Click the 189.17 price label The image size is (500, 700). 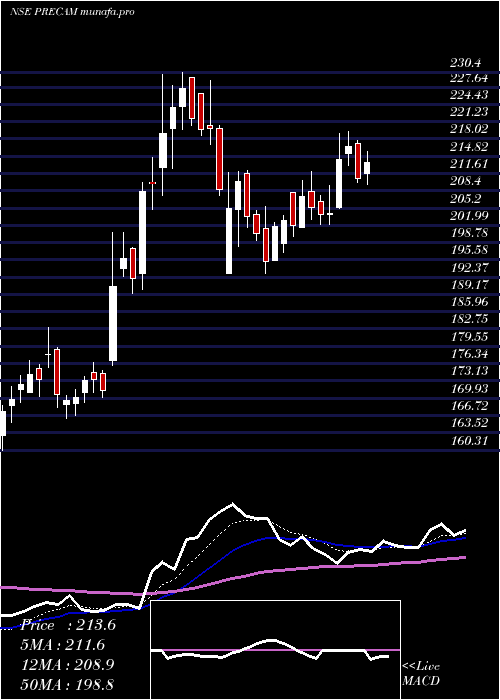(470, 285)
